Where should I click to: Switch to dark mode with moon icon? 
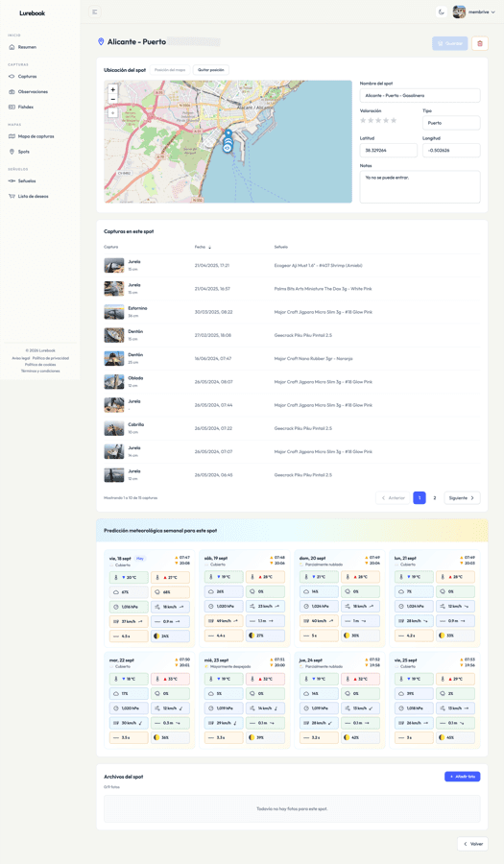pos(442,12)
